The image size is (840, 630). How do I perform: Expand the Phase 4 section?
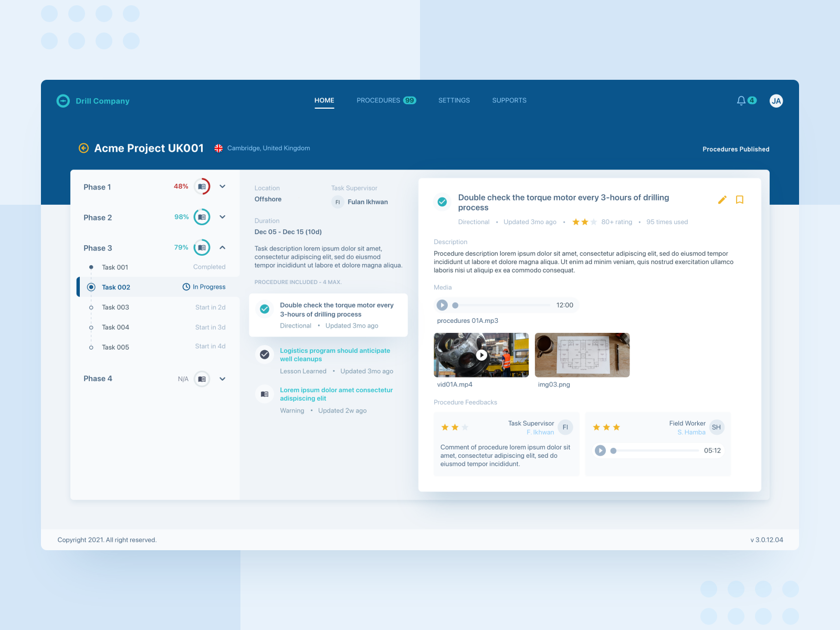pos(223,379)
